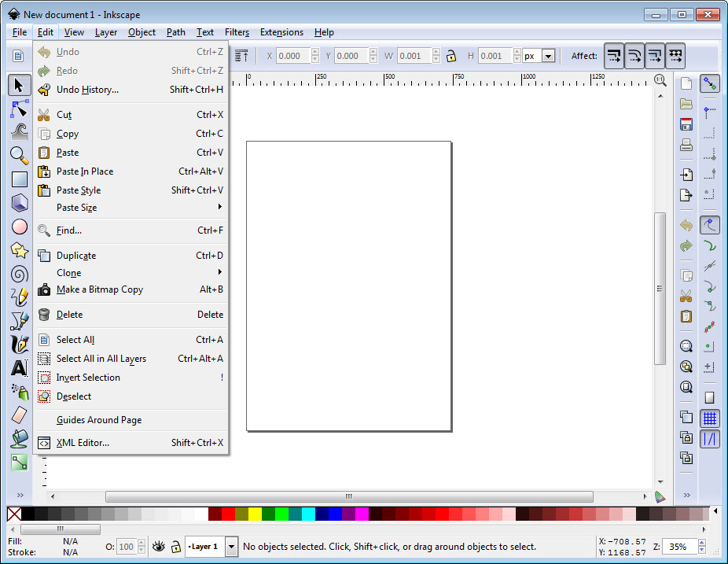Click the horizontal canvas scrollbar
Viewport: 728px width, 564px height.
pyautogui.click(x=349, y=496)
